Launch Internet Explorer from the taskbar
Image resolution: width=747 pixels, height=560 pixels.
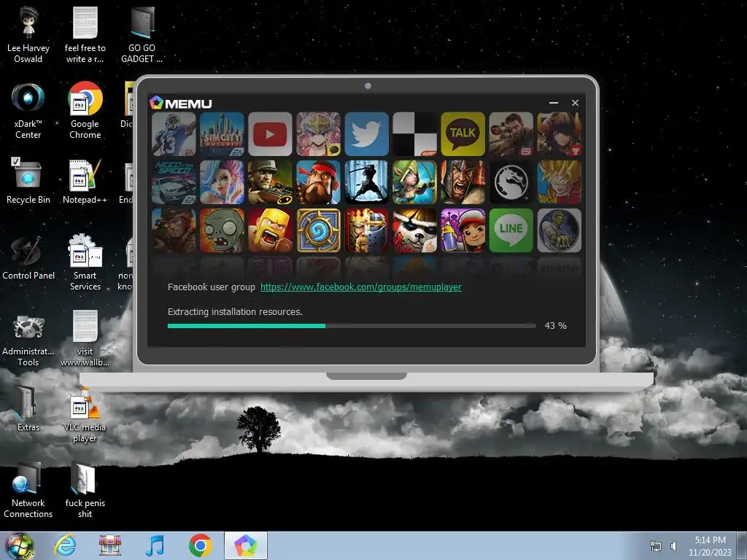pos(65,545)
